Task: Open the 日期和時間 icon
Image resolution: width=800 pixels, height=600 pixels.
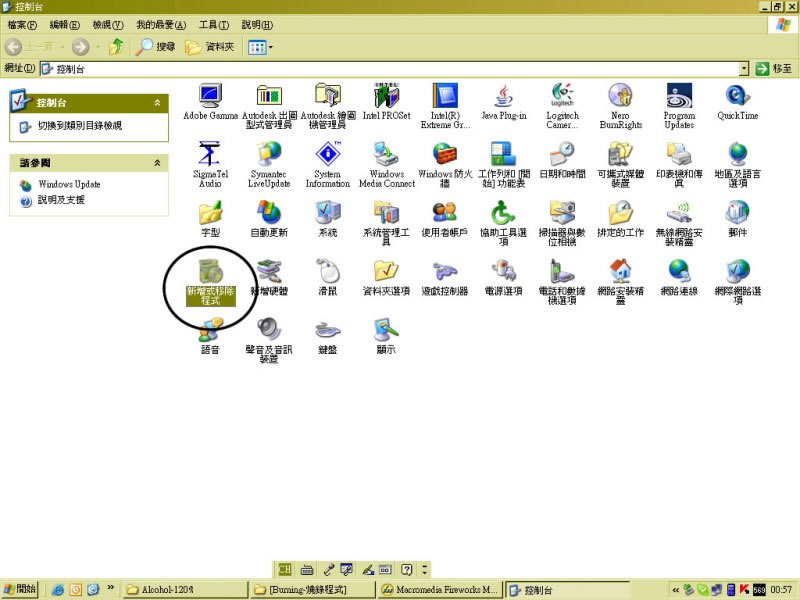Action: pyautogui.click(x=561, y=155)
